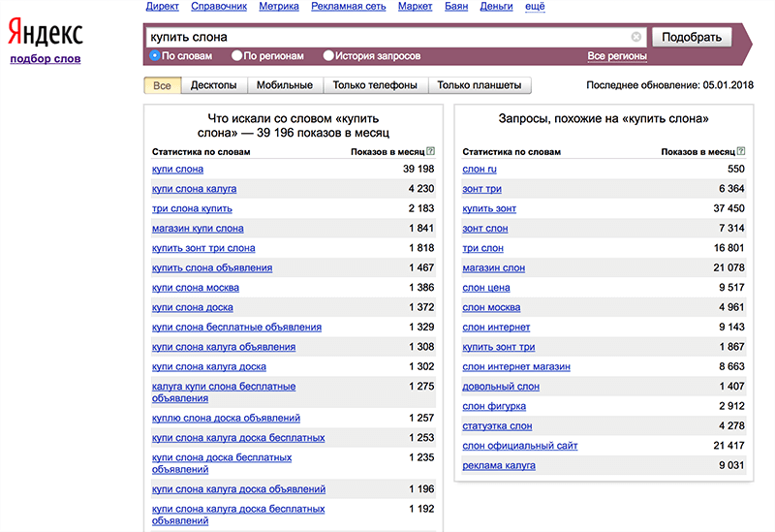
Task: Open the 'зонт слон' similar query link
Action: [x=485, y=229]
